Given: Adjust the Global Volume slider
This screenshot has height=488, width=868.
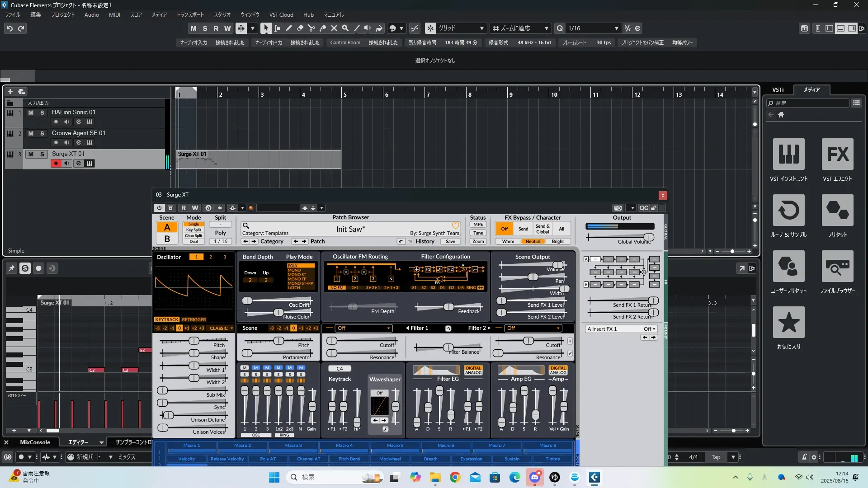Looking at the screenshot, I should [x=648, y=237].
